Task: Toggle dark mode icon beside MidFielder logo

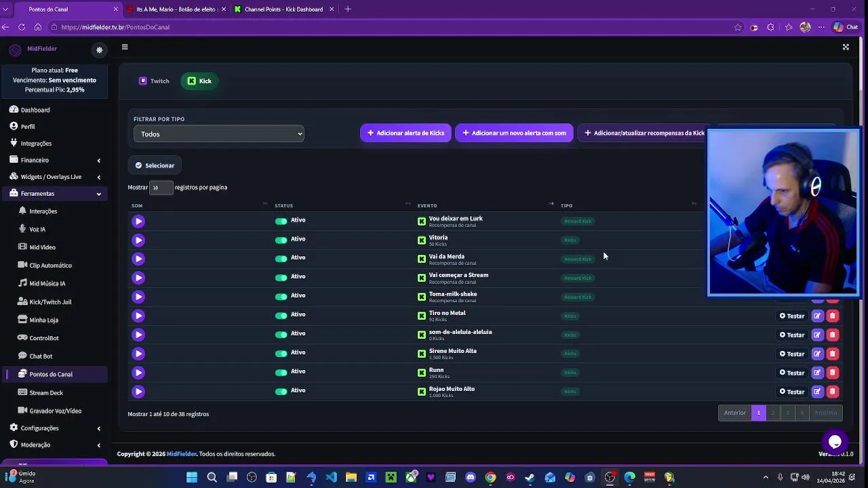Action: pyautogui.click(x=100, y=50)
